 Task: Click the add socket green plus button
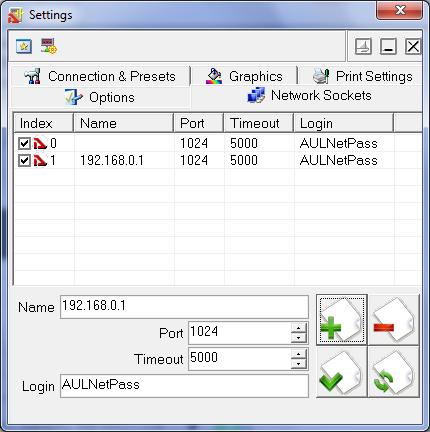tap(341, 320)
